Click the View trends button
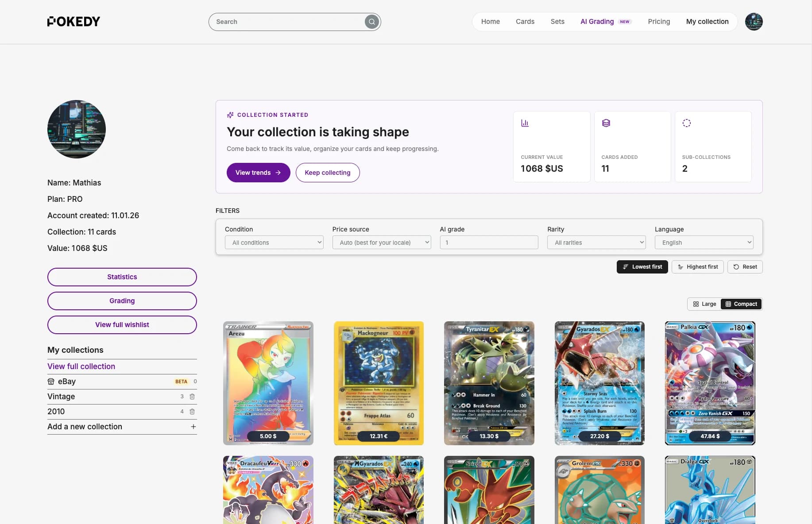 (x=259, y=173)
